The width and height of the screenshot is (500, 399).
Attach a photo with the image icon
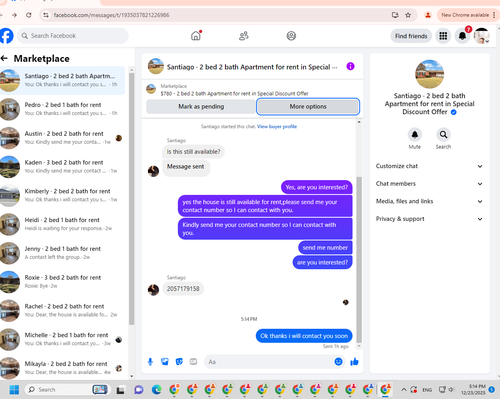click(x=165, y=362)
